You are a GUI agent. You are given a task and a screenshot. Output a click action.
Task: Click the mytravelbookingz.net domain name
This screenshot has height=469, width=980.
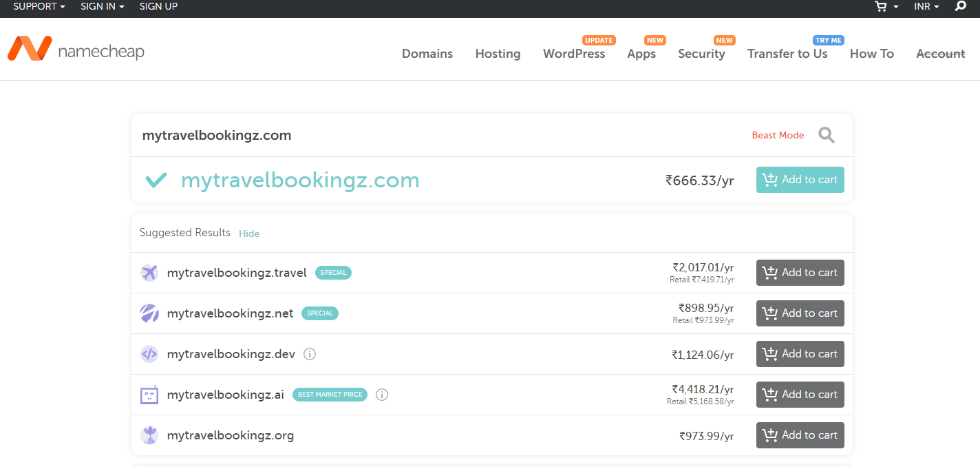click(230, 313)
